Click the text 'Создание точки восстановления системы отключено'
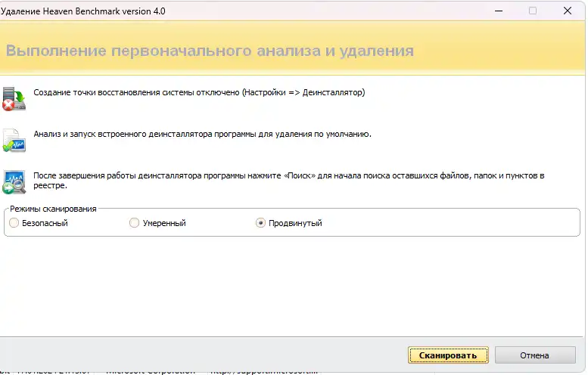 (136, 92)
